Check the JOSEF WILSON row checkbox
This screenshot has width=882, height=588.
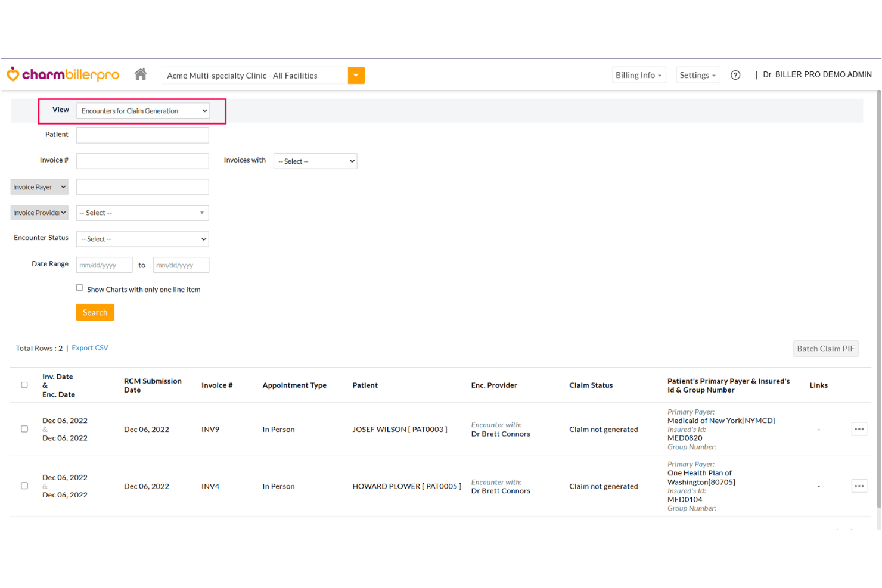click(x=24, y=429)
